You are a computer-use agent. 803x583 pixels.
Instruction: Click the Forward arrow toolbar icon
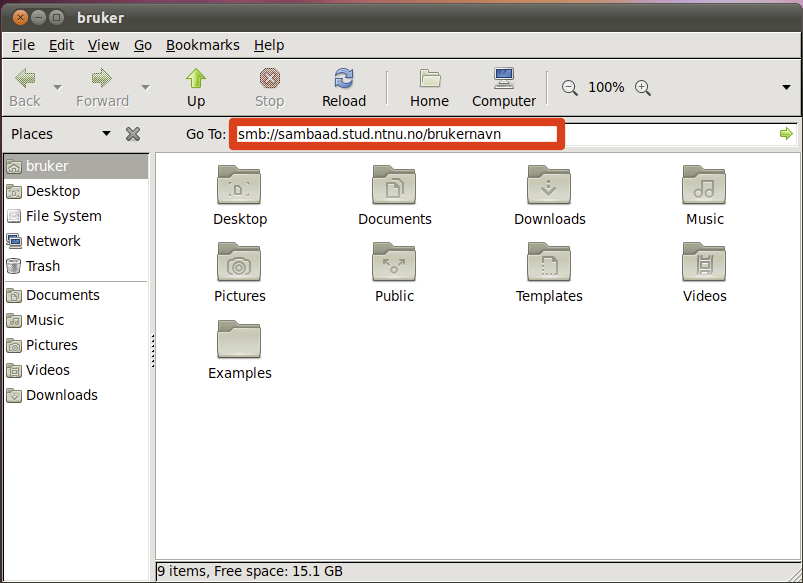coord(101,78)
